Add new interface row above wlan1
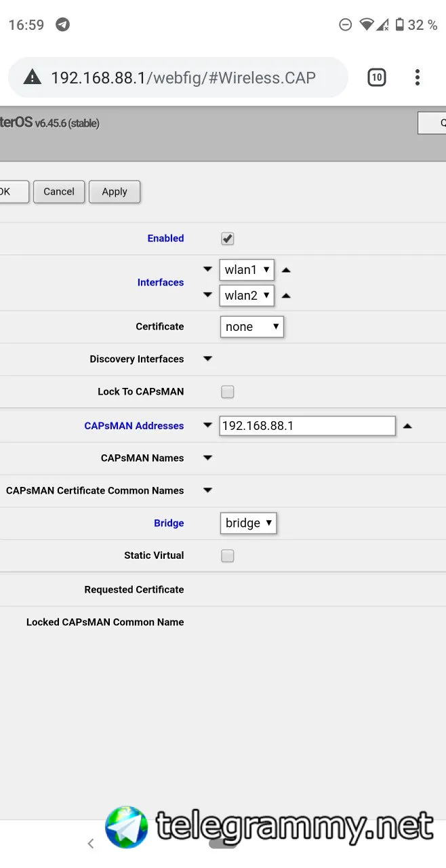Image resolution: width=446 pixels, height=868 pixels. (x=208, y=269)
